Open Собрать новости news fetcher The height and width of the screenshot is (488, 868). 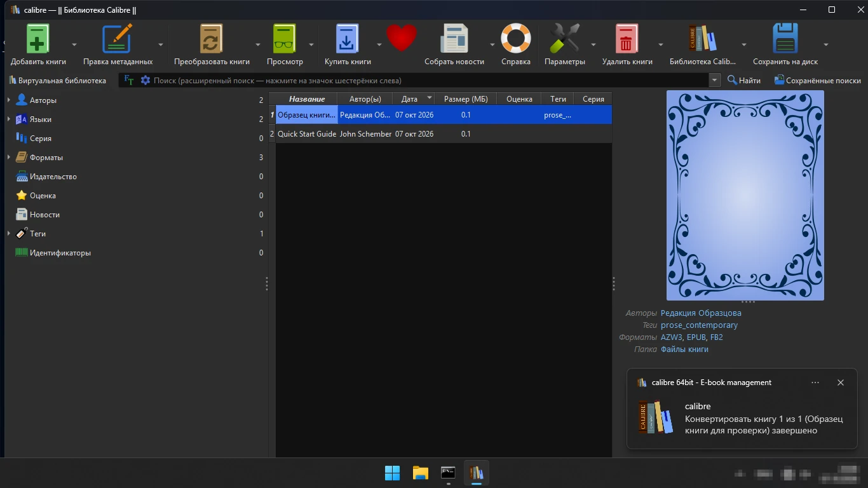coord(454,39)
